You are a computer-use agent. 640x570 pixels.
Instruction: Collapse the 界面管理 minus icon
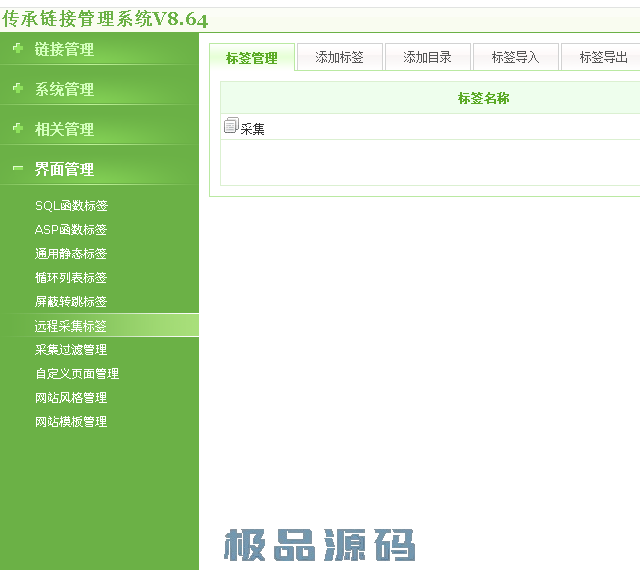coord(18,169)
